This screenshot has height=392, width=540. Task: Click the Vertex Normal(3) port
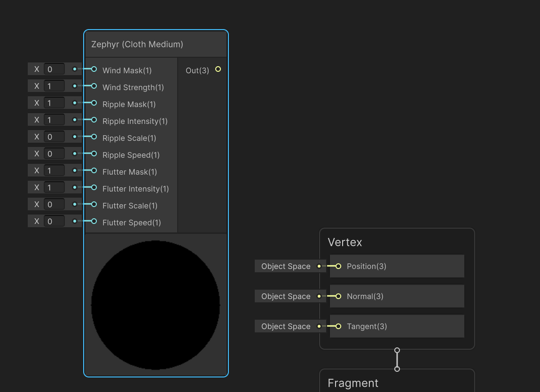tap(338, 296)
